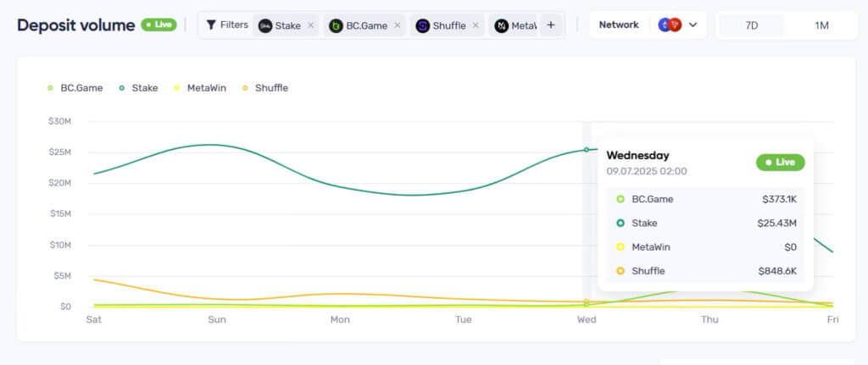The width and height of the screenshot is (868, 365).
Task: Click the Stake data point on Wednesday
Action: (x=587, y=150)
